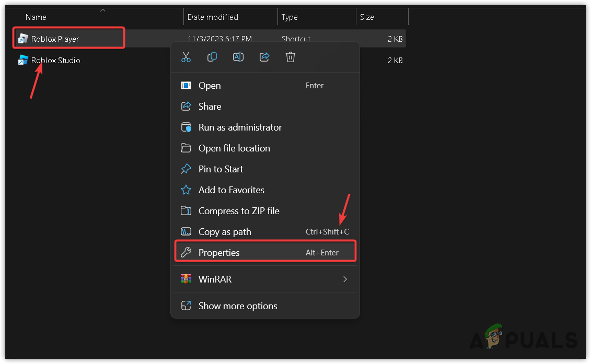Click the Share entry icon beside Share label

tap(186, 106)
